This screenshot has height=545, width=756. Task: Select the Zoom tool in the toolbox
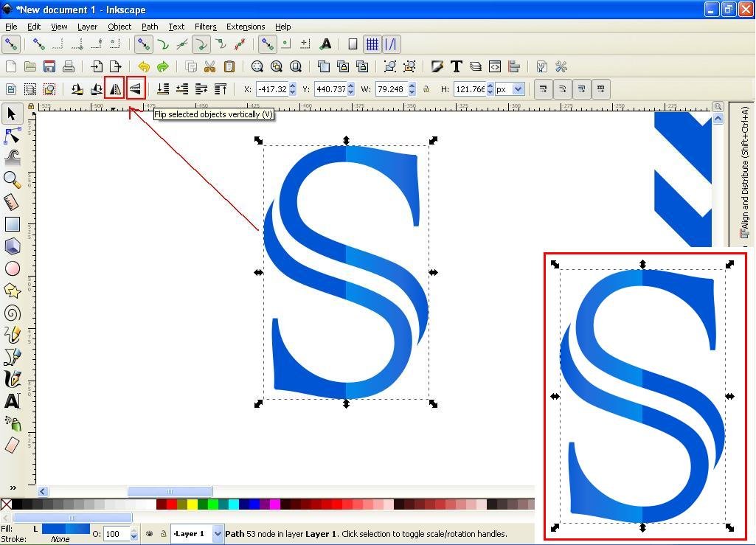point(12,180)
